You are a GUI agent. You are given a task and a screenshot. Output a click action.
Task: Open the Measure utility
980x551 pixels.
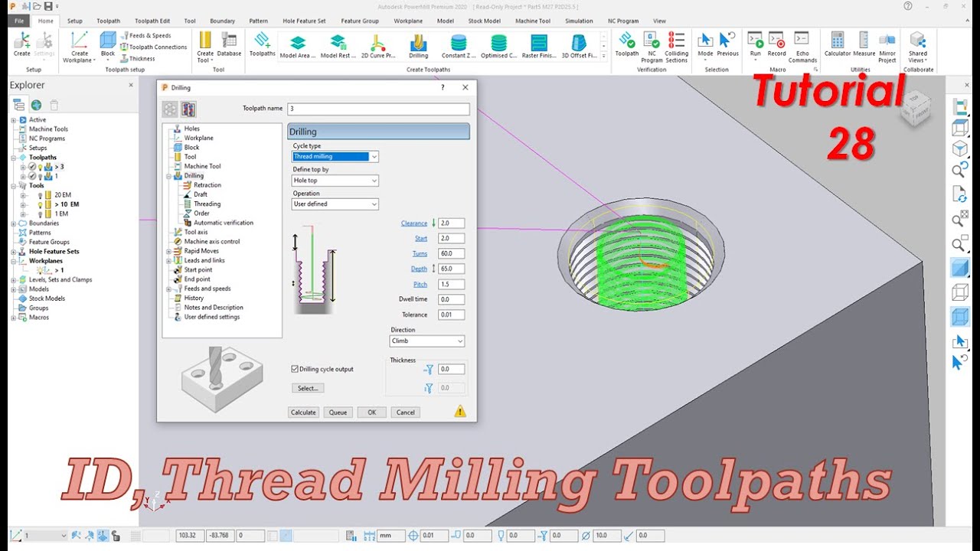click(864, 44)
